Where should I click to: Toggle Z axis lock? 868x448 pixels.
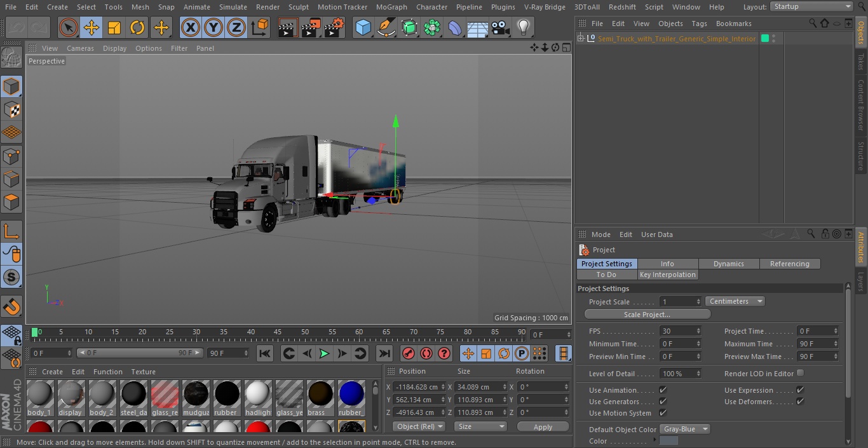[x=236, y=27]
